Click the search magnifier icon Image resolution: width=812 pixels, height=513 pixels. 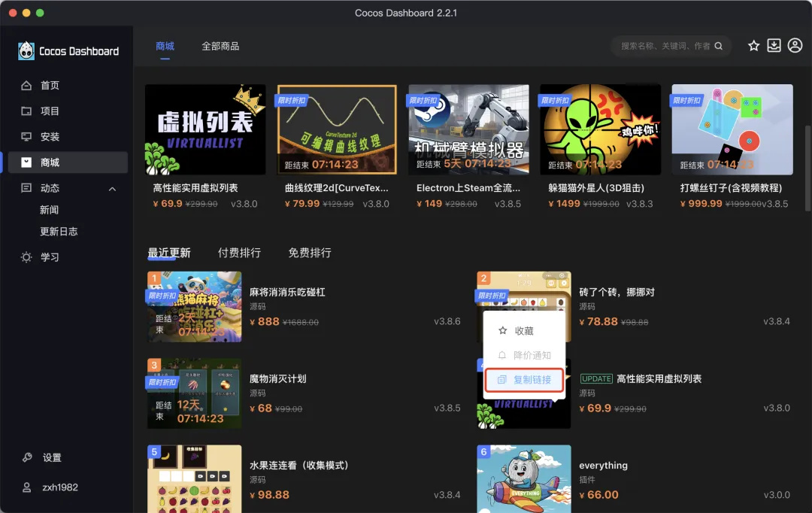coord(719,46)
